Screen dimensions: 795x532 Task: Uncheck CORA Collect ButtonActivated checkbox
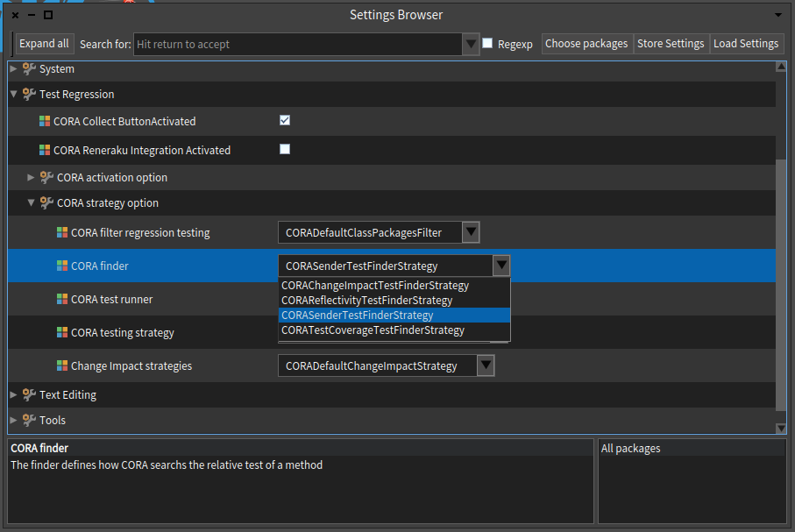click(285, 120)
